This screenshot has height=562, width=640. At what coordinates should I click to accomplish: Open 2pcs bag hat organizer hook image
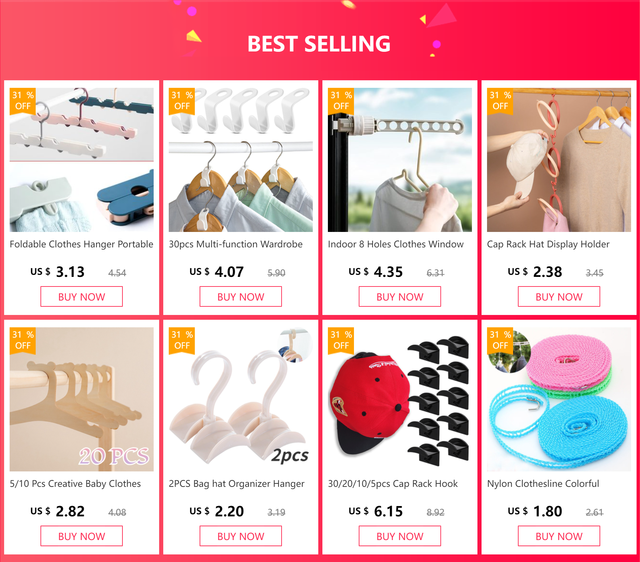point(241,399)
